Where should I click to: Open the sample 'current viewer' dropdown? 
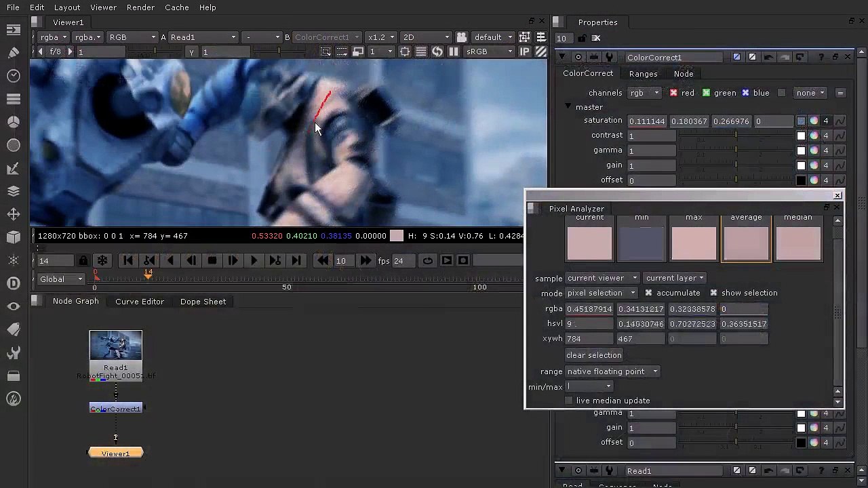(x=602, y=278)
